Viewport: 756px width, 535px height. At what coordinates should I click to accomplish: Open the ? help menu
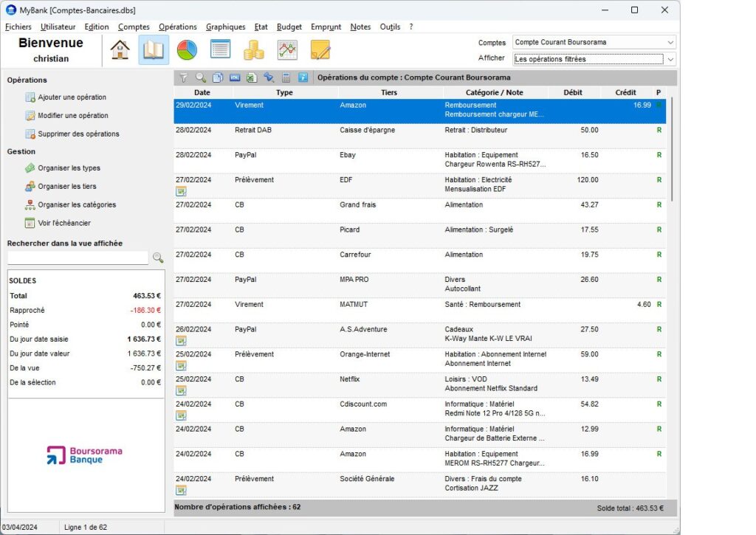point(411,27)
